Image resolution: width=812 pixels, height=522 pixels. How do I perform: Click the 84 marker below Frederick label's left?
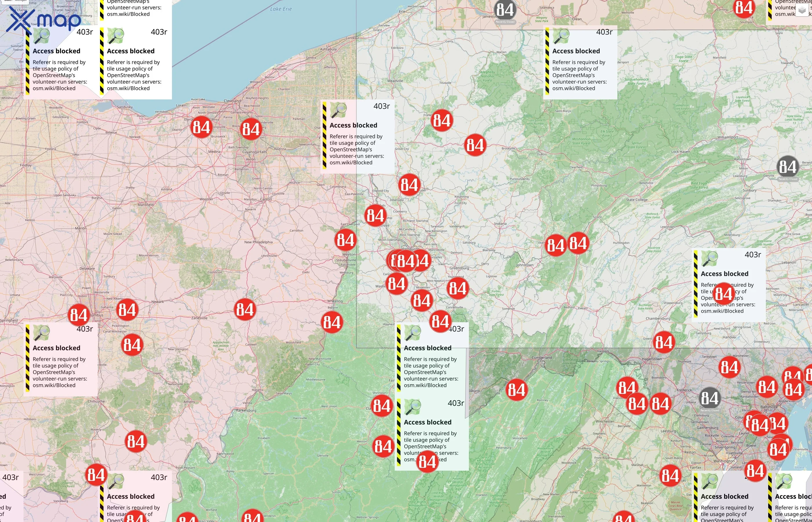click(x=661, y=404)
